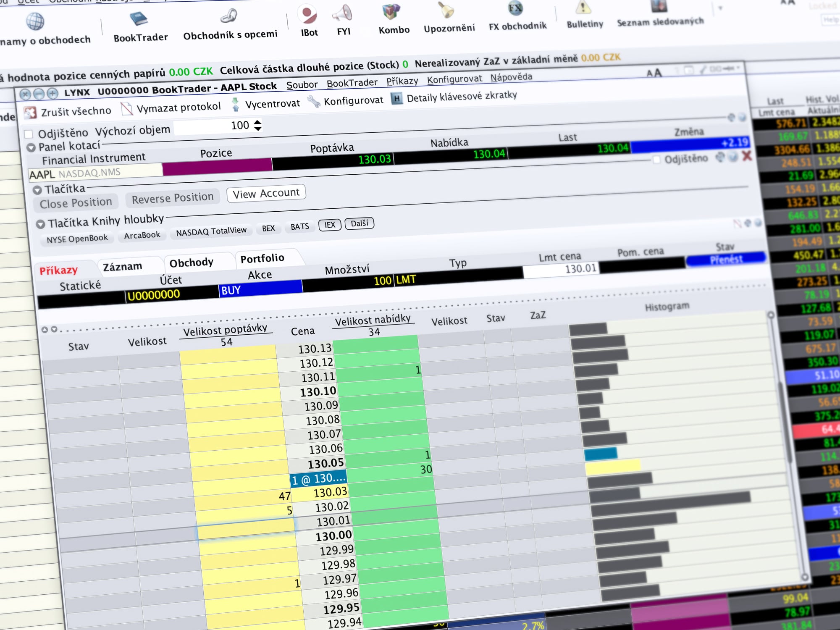Tick the Odjištěno checkbox near Výchozí objem
The width and height of the screenshot is (840, 630).
click(29, 134)
